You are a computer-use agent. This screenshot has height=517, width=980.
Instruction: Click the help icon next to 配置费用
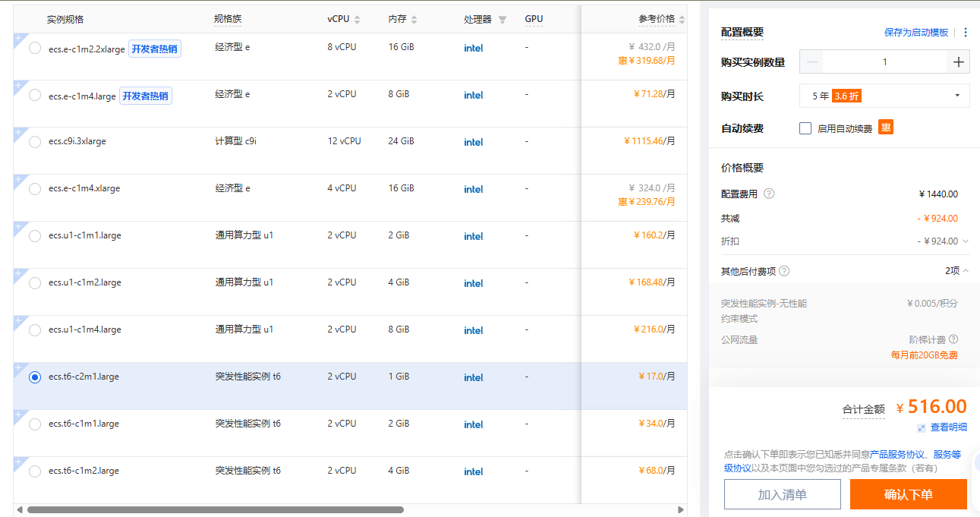[x=769, y=194]
